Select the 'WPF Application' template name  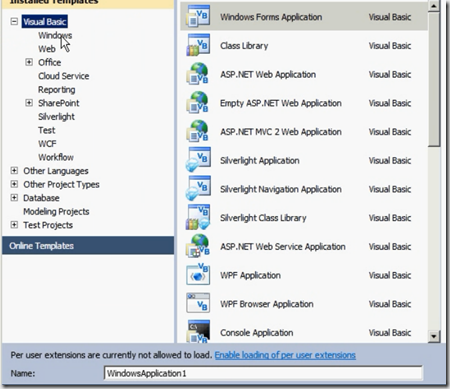click(x=250, y=275)
